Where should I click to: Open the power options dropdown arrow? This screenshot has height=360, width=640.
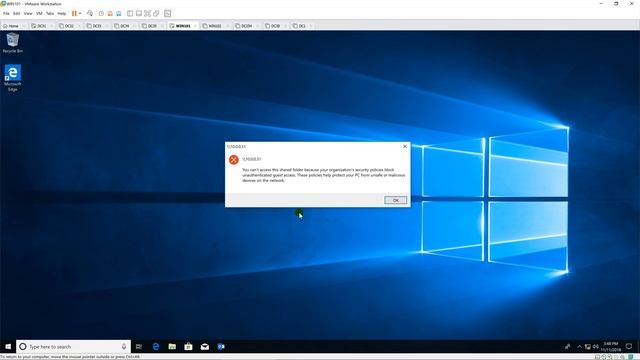point(80,13)
